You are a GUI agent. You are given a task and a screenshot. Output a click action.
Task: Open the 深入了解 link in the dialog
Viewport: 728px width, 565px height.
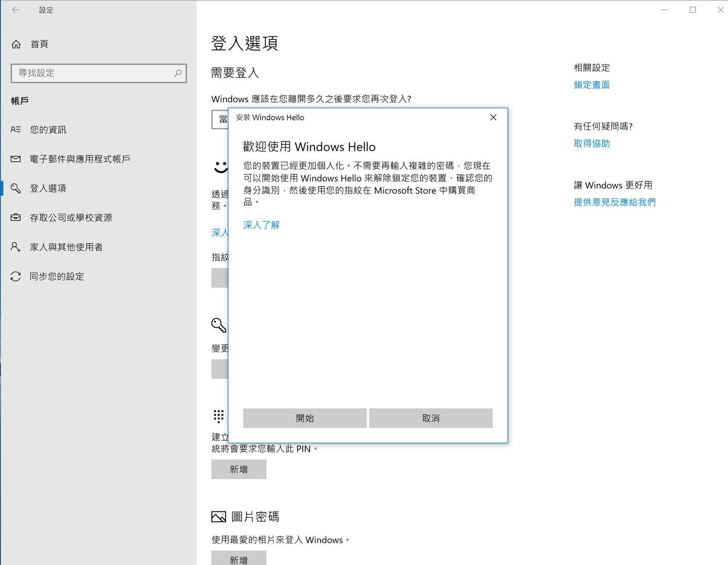[261, 225]
